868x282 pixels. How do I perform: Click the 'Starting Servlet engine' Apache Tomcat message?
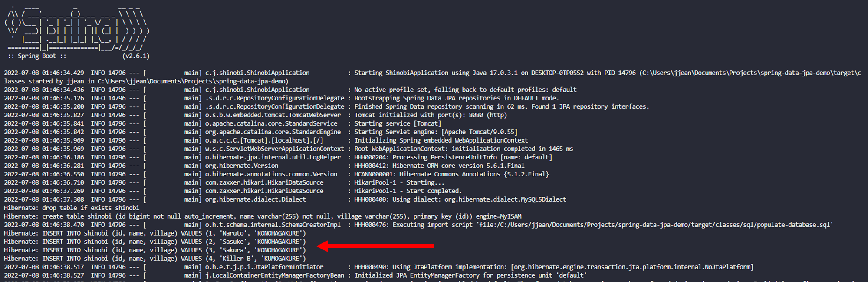pos(436,132)
